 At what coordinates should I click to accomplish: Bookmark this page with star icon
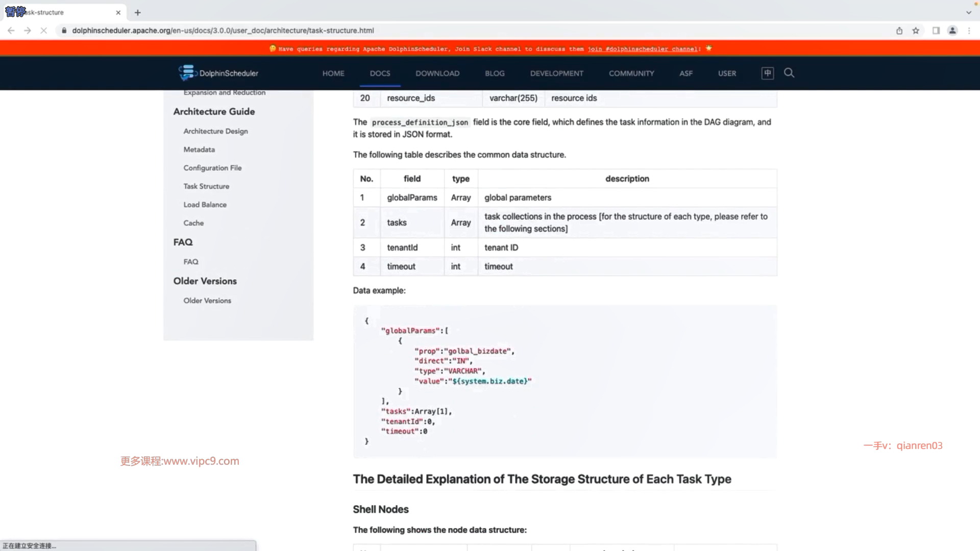(x=916, y=31)
